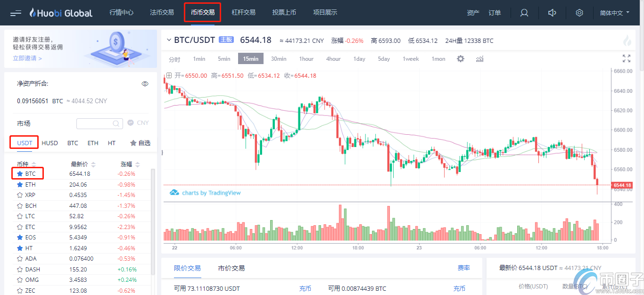Switch market to USDT tab
Screen dimensions: 644x295
pos(25,143)
